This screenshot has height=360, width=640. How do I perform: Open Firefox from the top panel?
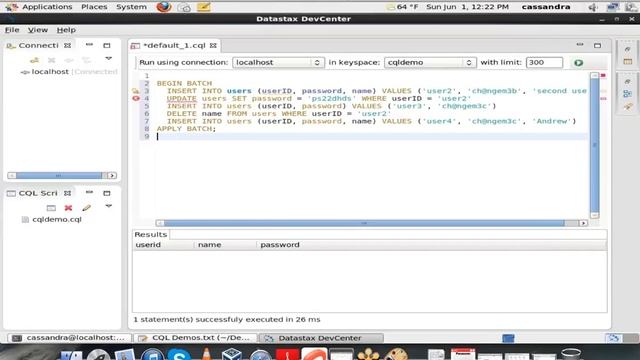(x=164, y=7)
